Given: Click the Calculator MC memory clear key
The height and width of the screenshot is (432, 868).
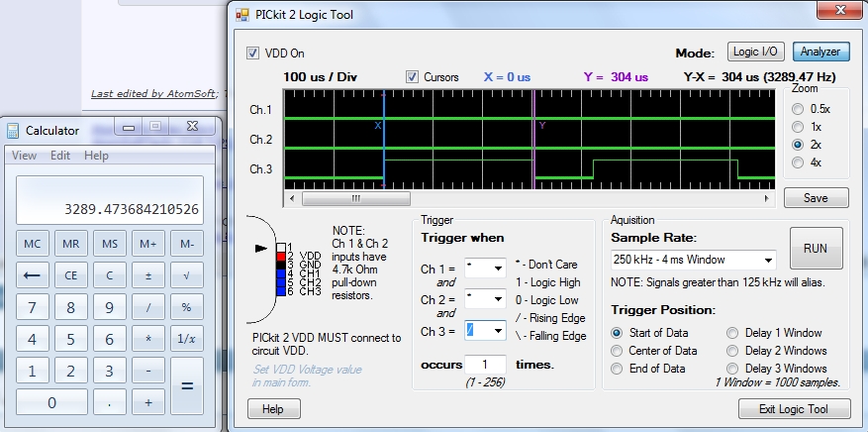Looking at the screenshot, I should tap(32, 244).
